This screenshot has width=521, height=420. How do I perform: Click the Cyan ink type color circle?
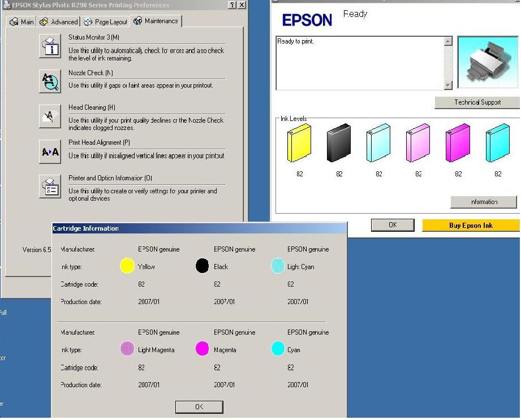[278, 349]
